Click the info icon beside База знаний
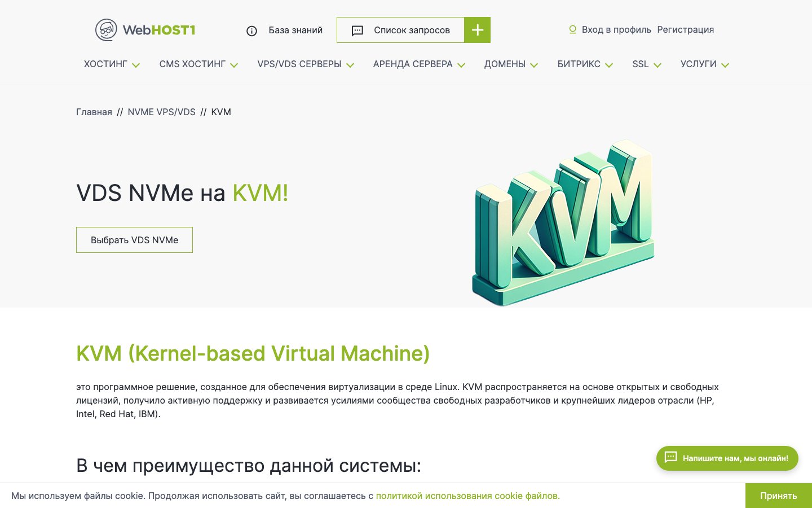The width and height of the screenshot is (812, 508). pos(251,31)
